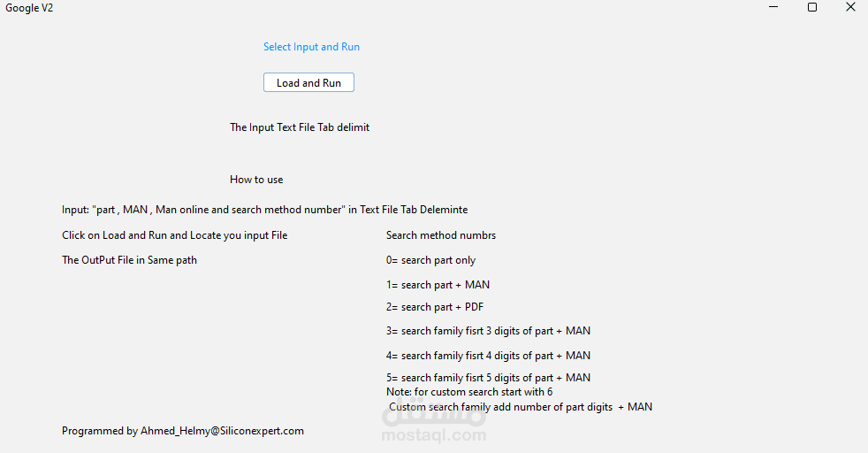The width and height of the screenshot is (868, 453).
Task: Click the 'Input: part, MAN' instruction line
Action: pos(264,210)
